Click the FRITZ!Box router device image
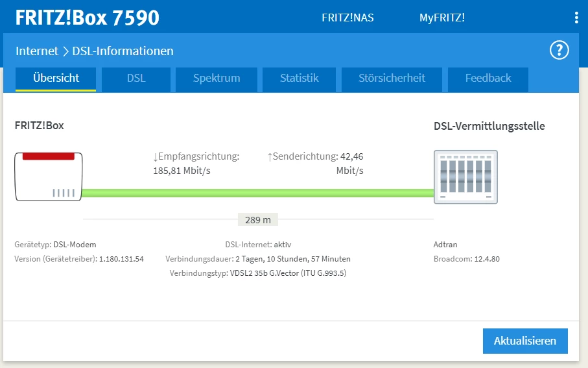This screenshot has height=368, width=588. pyautogui.click(x=49, y=177)
